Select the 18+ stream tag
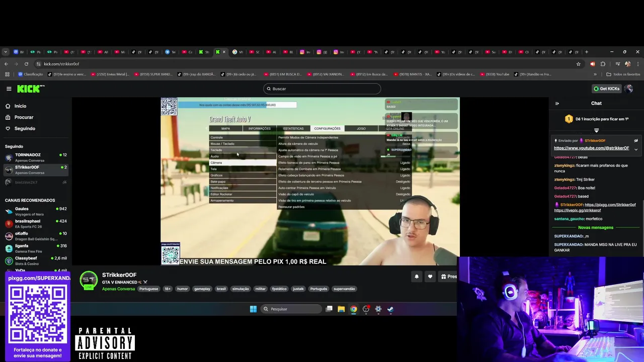The width and height of the screenshot is (644, 362). click(167, 289)
